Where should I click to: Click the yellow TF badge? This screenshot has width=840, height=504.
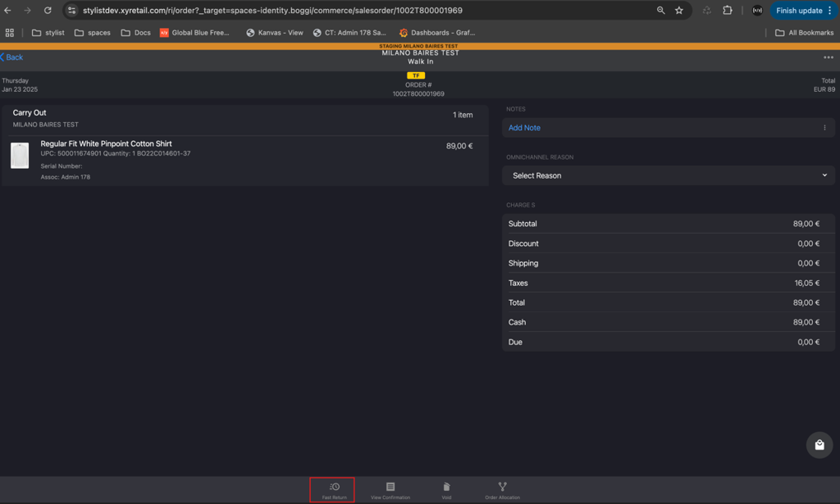[x=416, y=75]
